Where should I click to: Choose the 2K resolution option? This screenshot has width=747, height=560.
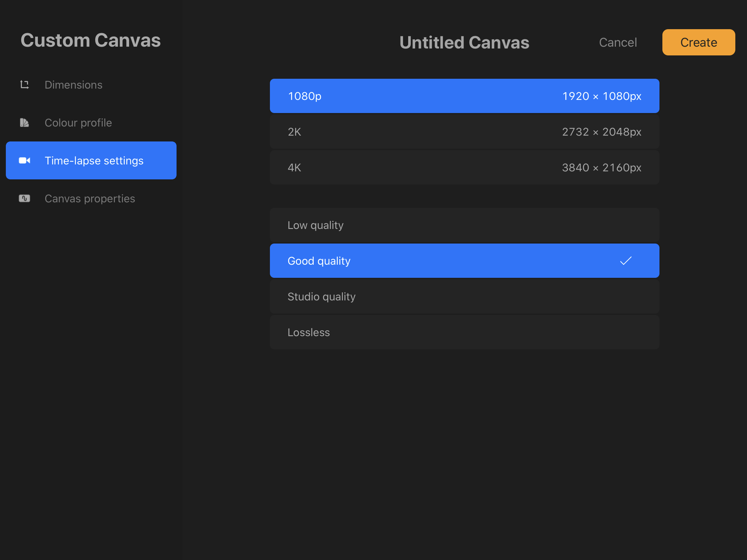pyautogui.click(x=464, y=132)
